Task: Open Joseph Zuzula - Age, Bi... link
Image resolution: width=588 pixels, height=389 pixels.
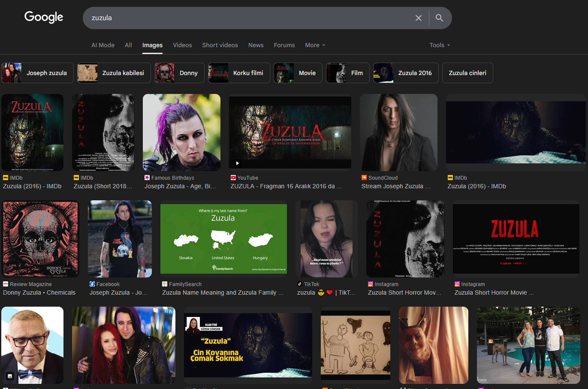Action: click(x=180, y=186)
